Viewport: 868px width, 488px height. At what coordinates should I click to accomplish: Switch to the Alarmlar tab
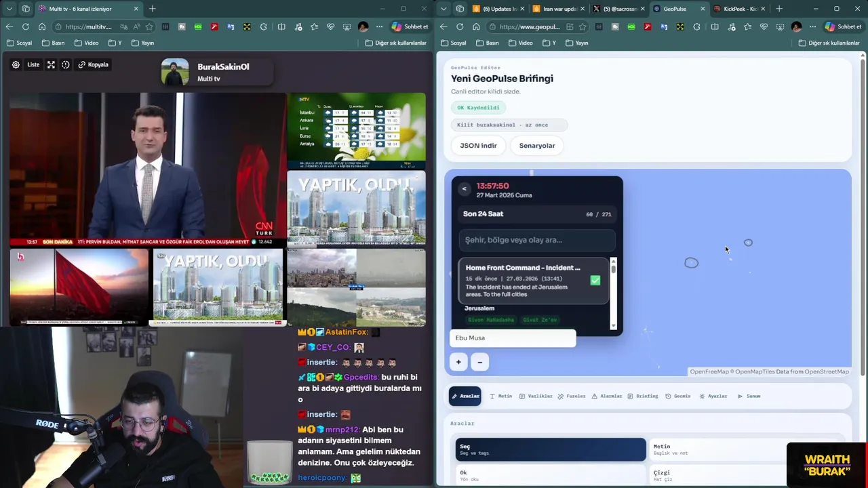(607, 396)
